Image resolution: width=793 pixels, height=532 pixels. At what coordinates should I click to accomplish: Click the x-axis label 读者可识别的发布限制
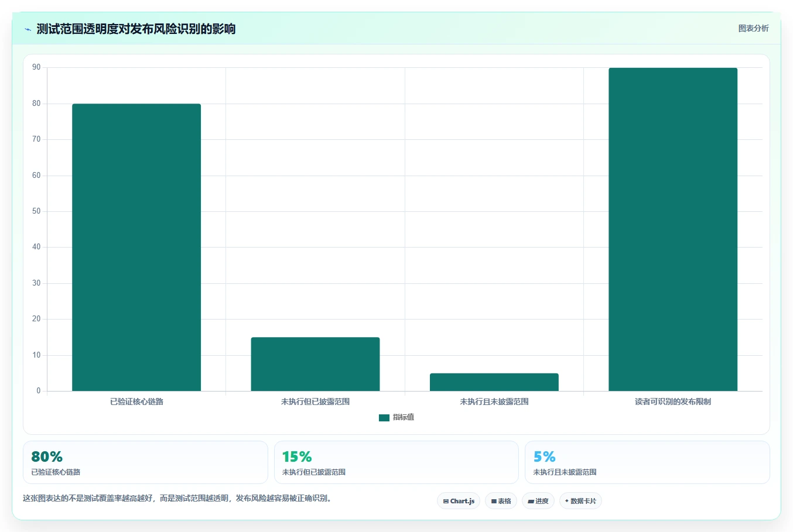(673, 401)
